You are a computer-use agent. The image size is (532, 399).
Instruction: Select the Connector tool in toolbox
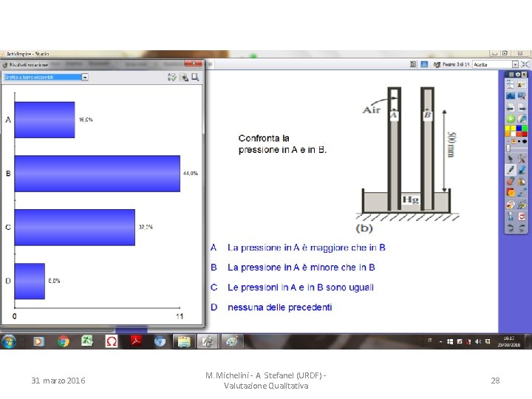522,193
